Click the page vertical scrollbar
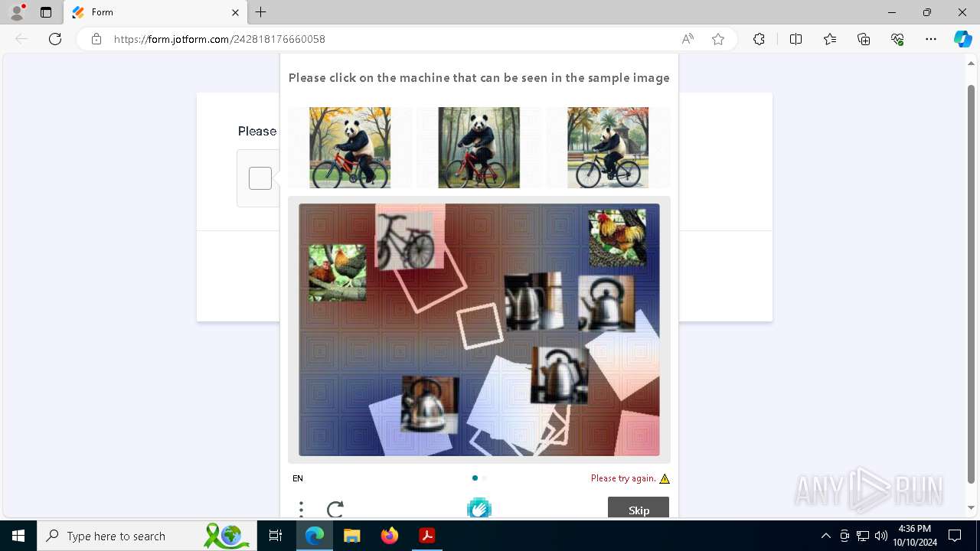Viewport: 980px width, 551px height. pos(972,283)
